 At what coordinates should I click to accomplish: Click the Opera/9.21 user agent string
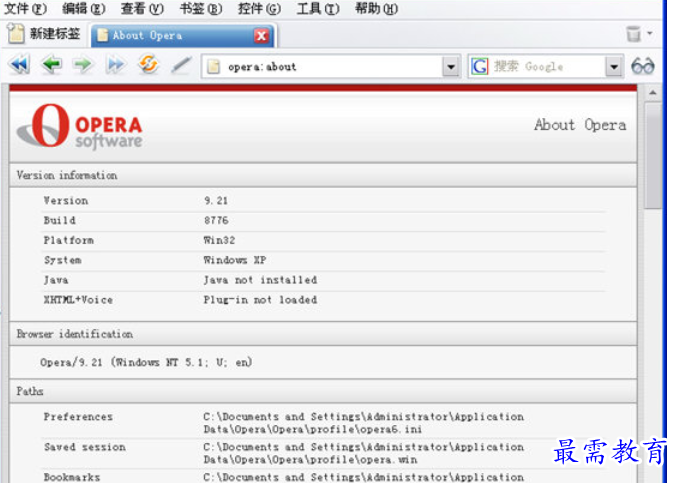146,362
